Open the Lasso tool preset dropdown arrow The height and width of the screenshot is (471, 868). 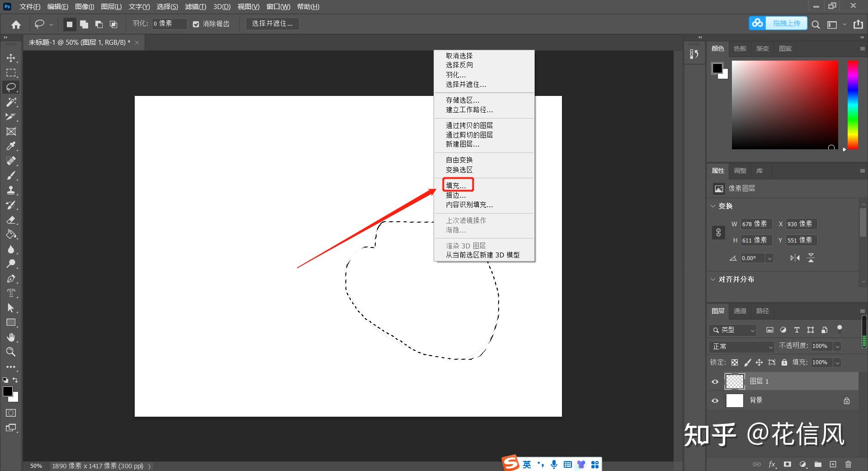[x=51, y=25]
